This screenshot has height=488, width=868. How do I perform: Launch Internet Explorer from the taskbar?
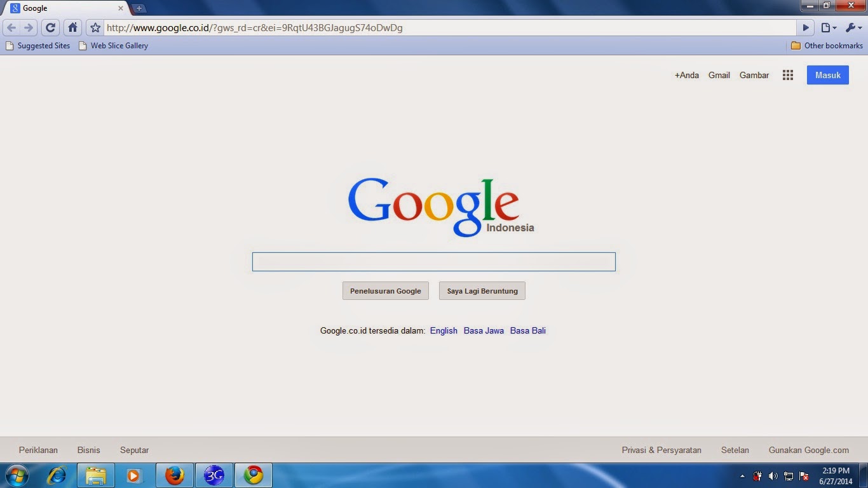tap(57, 475)
